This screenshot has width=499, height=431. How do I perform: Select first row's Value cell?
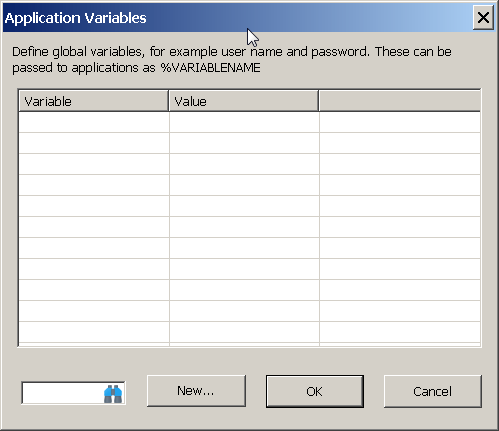[x=244, y=122]
